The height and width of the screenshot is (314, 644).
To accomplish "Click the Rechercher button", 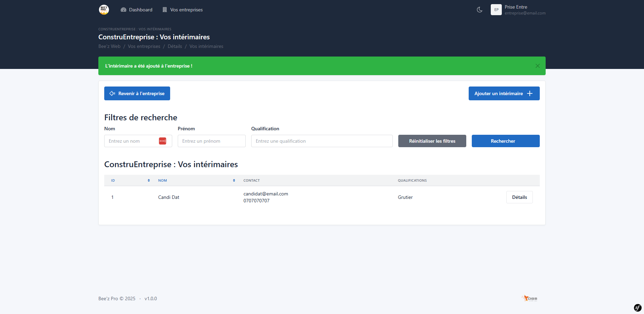I will point(505,141).
